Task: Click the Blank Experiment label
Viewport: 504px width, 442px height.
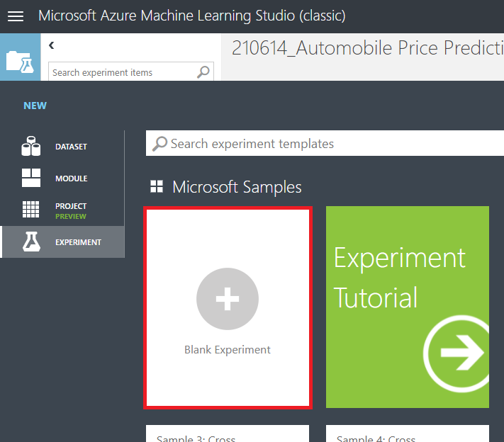Action: tap(228, 349)
